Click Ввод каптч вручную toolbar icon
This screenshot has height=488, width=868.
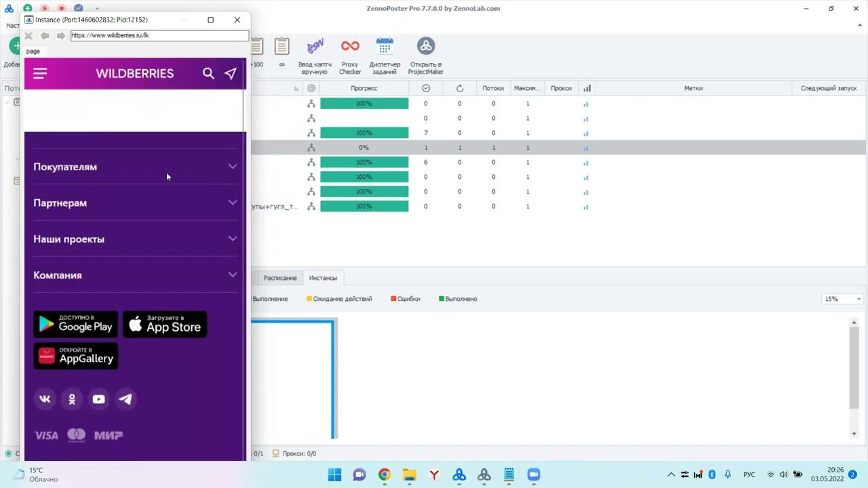click(315, 56)
